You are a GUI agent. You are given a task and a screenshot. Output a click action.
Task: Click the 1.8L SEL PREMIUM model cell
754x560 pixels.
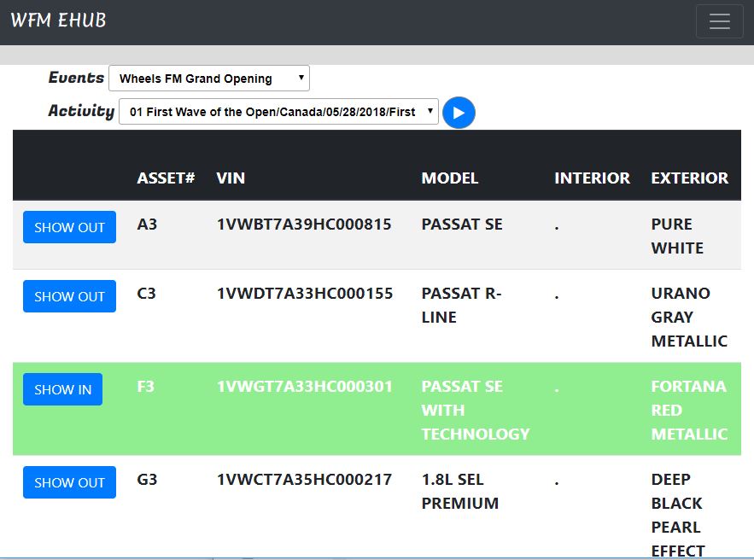coord(459,491)
